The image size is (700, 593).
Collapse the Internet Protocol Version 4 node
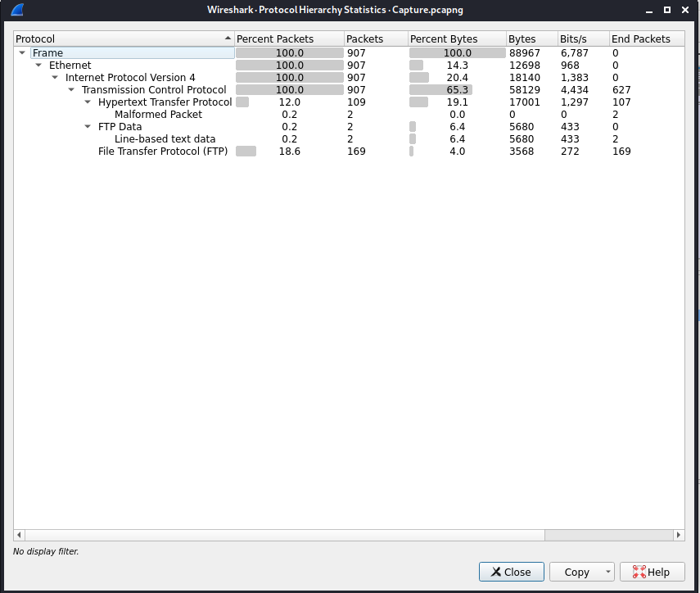(55, 77)
